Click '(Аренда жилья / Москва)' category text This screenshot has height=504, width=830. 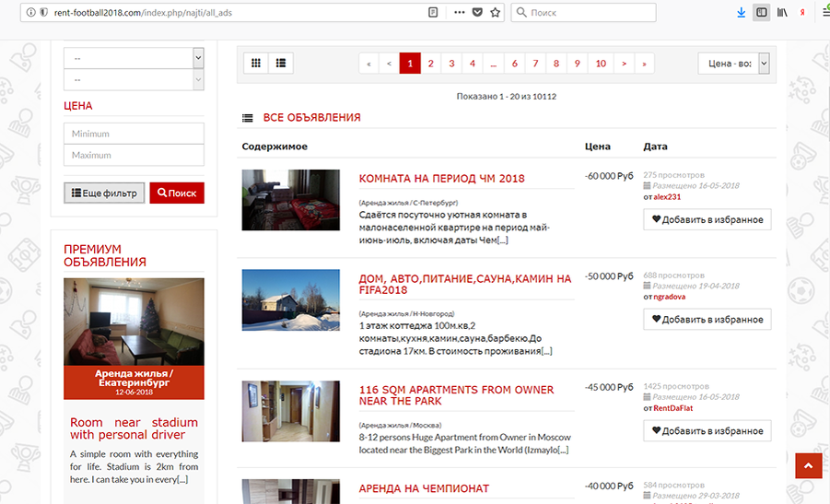point(400,425)
